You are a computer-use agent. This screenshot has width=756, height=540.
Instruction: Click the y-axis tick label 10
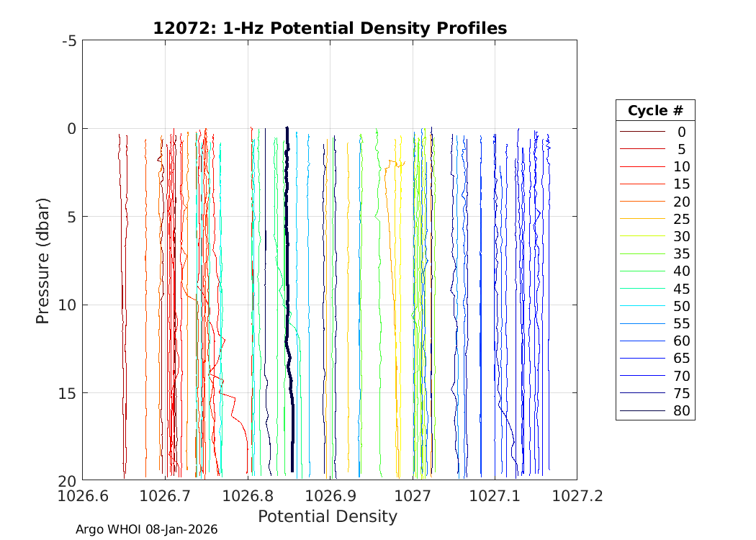click(68, 305)
